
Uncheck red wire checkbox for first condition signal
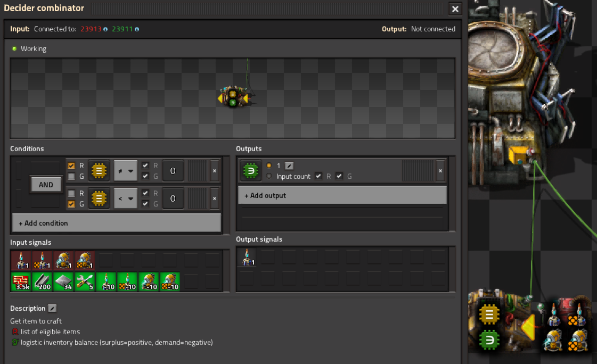[71, 166]
